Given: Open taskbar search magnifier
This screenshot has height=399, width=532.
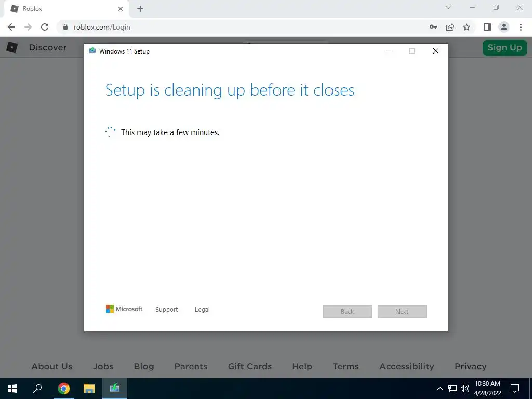Looking at the screenshot, I should (37, 389).
